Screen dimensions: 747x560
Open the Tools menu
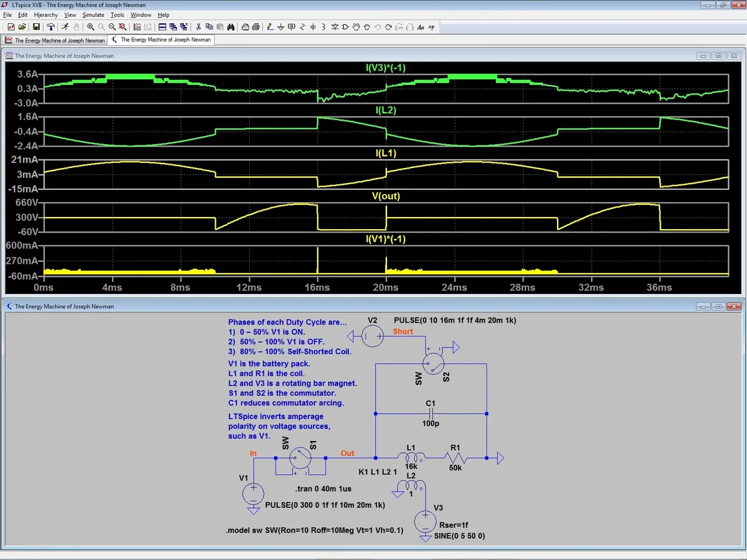(x=117, y=15)
